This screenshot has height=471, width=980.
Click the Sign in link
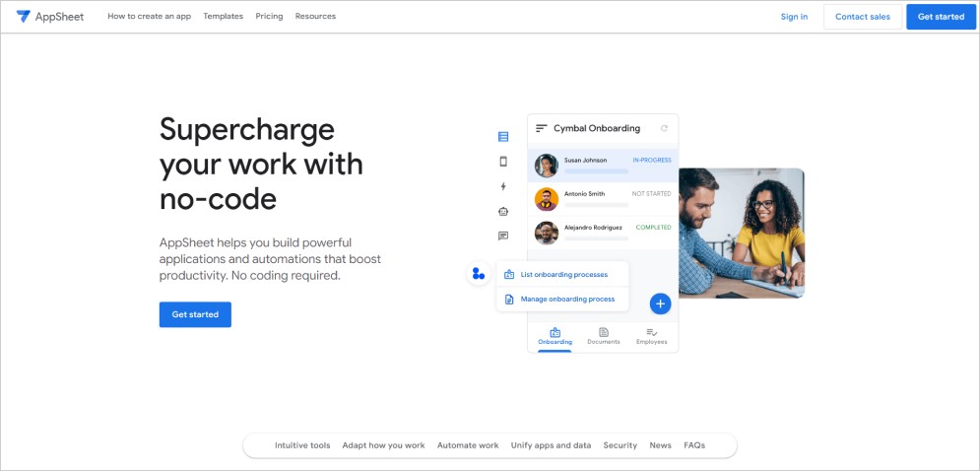click(x=794, y=17)
